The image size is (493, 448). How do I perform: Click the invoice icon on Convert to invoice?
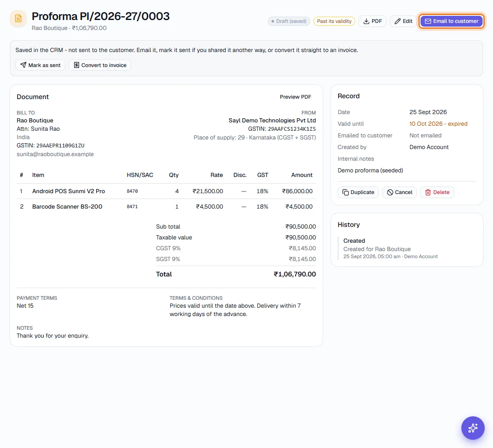76,65
